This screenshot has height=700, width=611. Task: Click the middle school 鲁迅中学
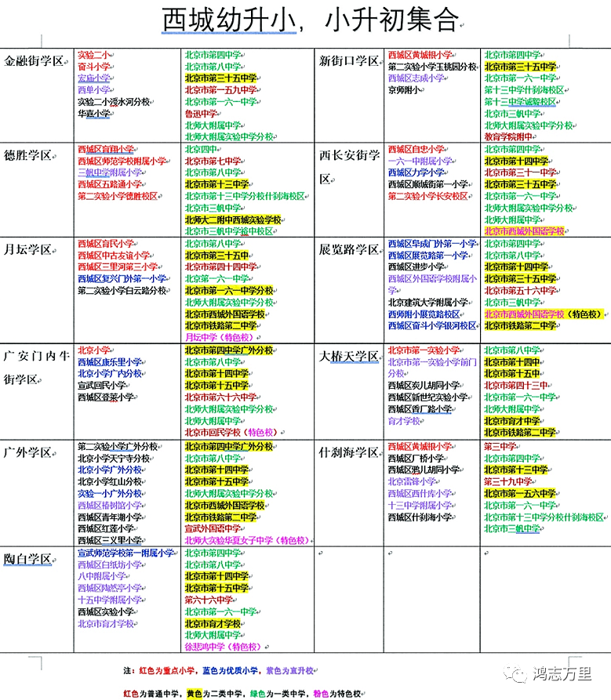[201, 114]
